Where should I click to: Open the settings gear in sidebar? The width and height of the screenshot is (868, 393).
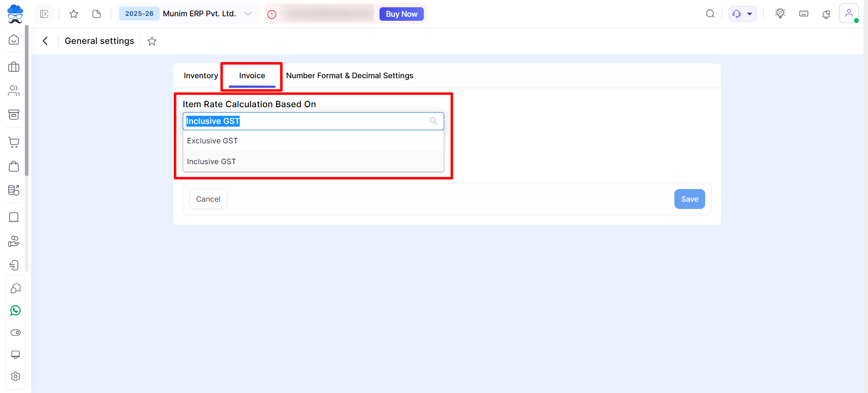pyautogui.click(x=15, y=376)
